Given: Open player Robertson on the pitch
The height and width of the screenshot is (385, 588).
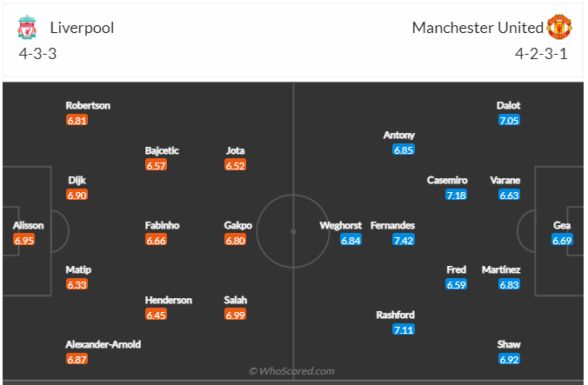Looking at the screenshot, I should pyautogui.click(x=88, y=105).
